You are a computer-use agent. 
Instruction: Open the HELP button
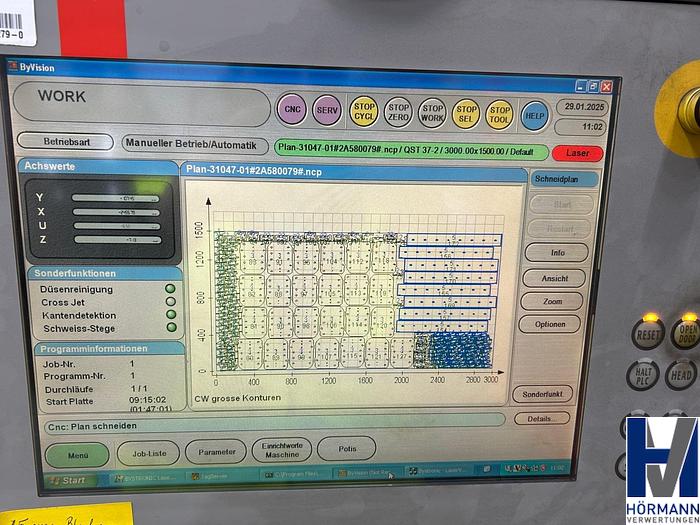pyautogui.click(x=534, y=116)
